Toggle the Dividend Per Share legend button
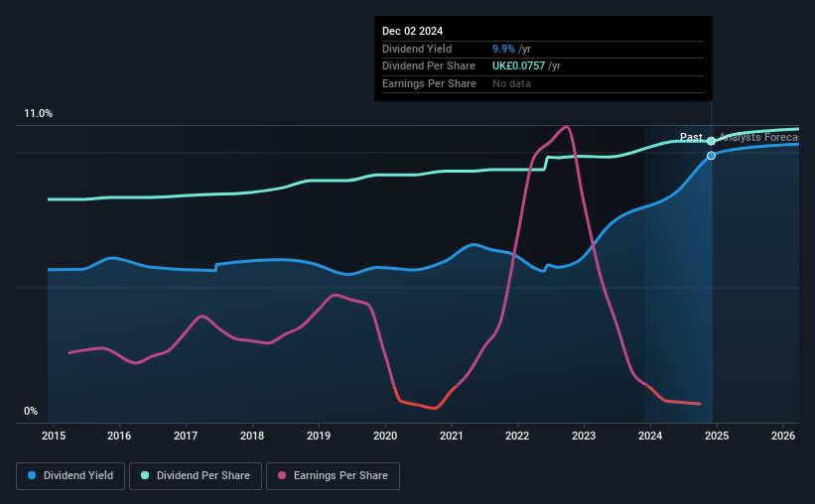 (x=196, y=475)
